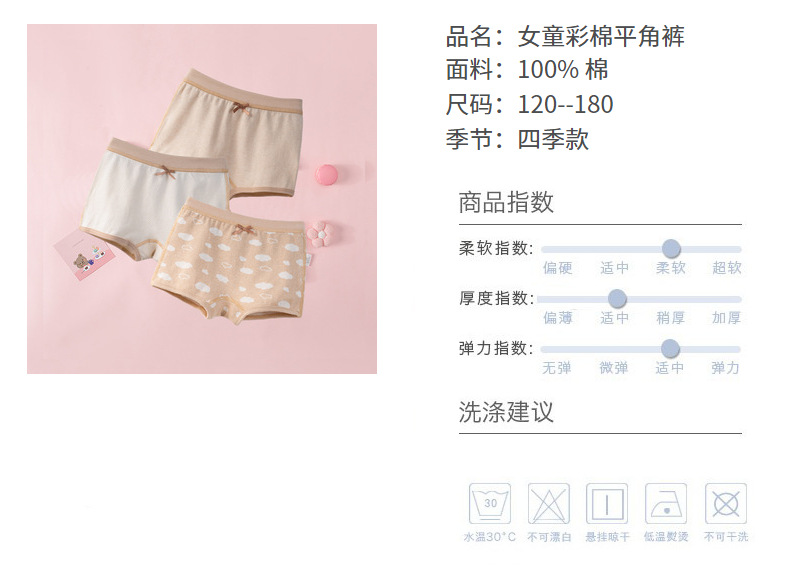Click the elasticity index slider knob

point(670,348)
